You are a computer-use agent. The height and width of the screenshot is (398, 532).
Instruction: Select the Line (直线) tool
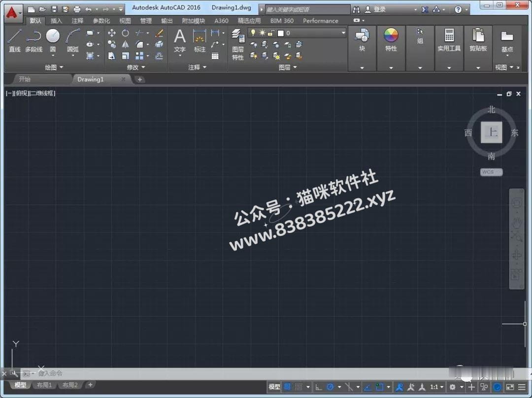14,41
